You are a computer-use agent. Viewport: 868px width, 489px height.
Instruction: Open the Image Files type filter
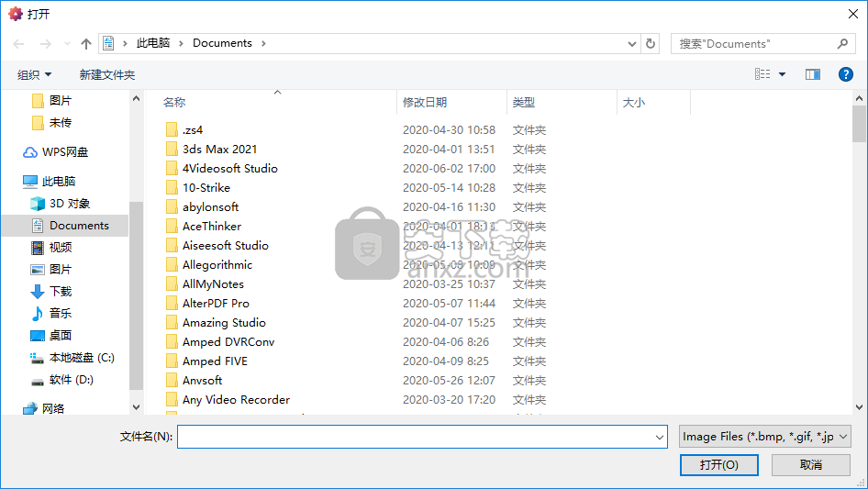click(x=764, y=437)
